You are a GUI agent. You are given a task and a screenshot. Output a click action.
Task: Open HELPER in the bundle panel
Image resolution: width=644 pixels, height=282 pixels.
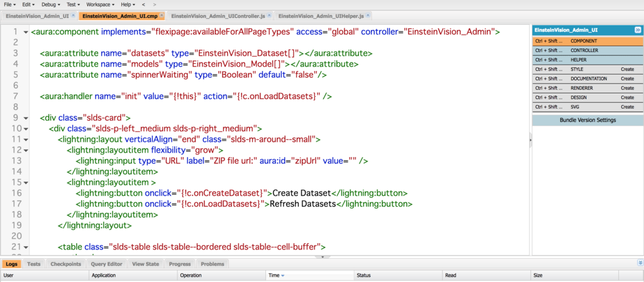(x=588, y=60)
